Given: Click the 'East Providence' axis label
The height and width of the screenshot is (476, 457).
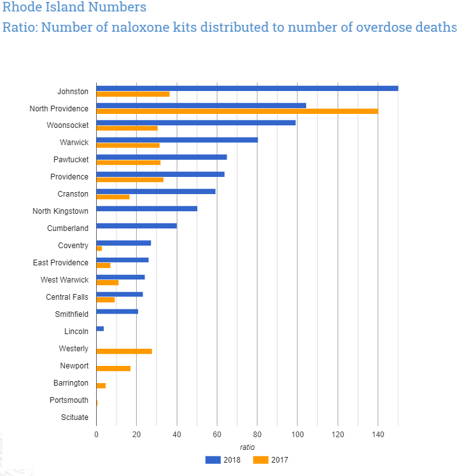Looking at the screenshot, I should point(60,263).
